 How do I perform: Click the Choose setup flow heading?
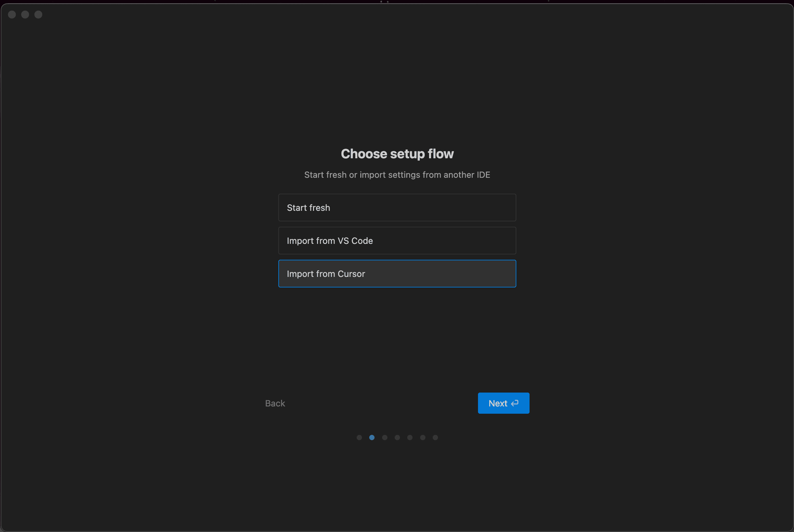click(x=397, y=154)
